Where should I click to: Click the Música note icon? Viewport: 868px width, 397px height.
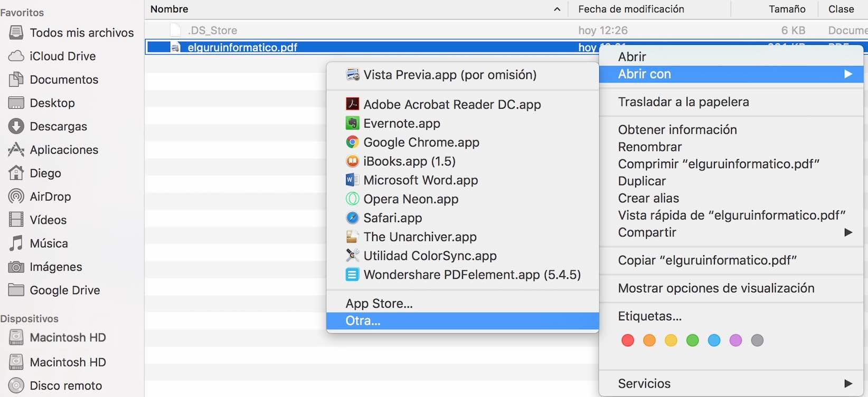tap(16, 243)
